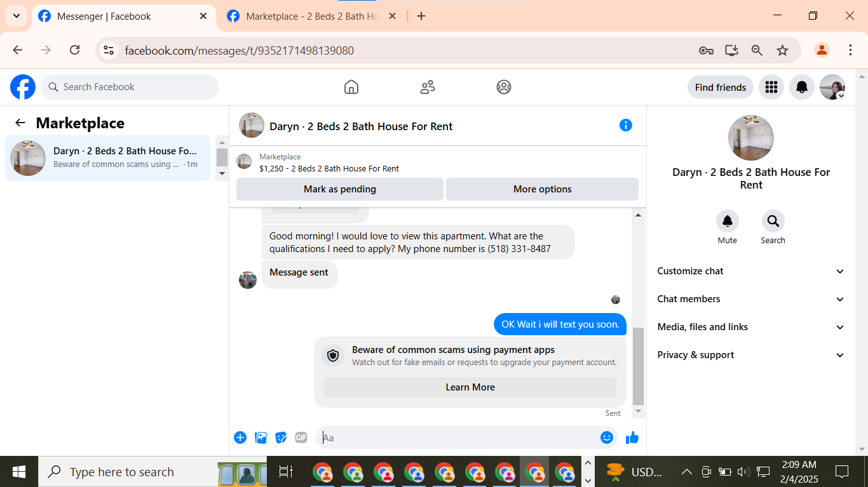Screen dimensions: 868x487
Task: Open the Friends icon in top navigation
Action: click(x=428, y=87)
